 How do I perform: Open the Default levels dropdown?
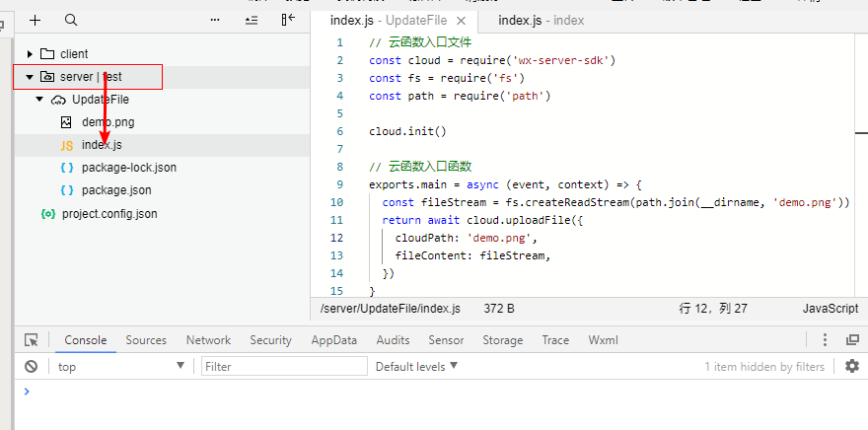click(x=417, y=366)
